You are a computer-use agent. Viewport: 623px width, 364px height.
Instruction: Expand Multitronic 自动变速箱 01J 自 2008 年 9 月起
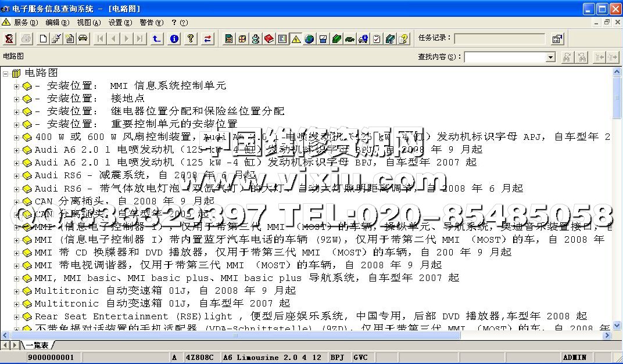click(16, 291)
